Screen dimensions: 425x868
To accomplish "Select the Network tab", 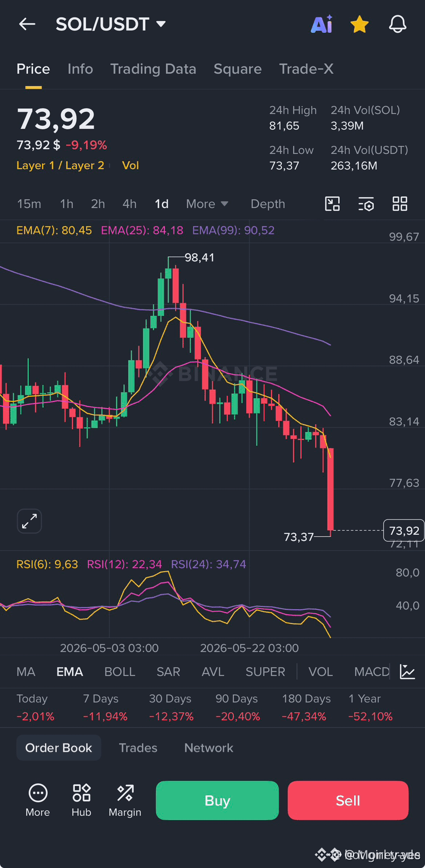I will tap(209, 748).
